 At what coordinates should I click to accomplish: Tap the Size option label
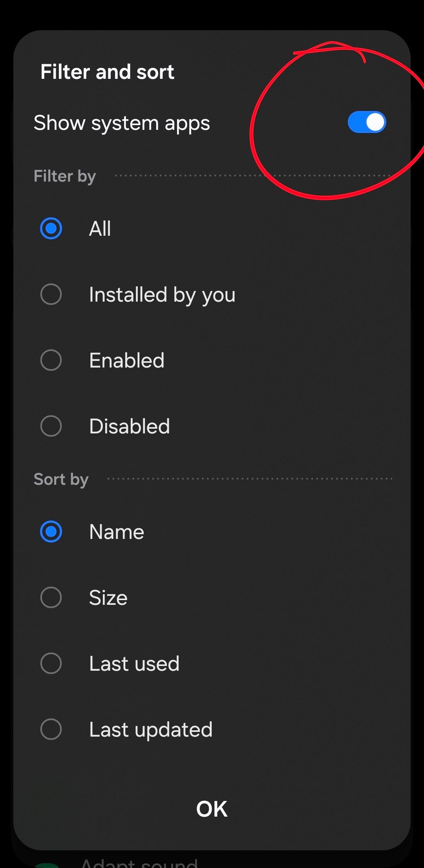107,598
